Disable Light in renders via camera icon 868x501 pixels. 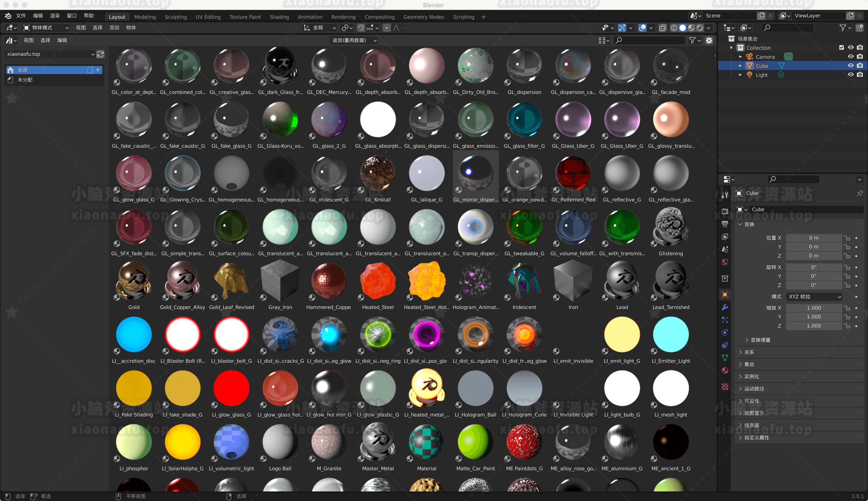(x=860, y=75)
